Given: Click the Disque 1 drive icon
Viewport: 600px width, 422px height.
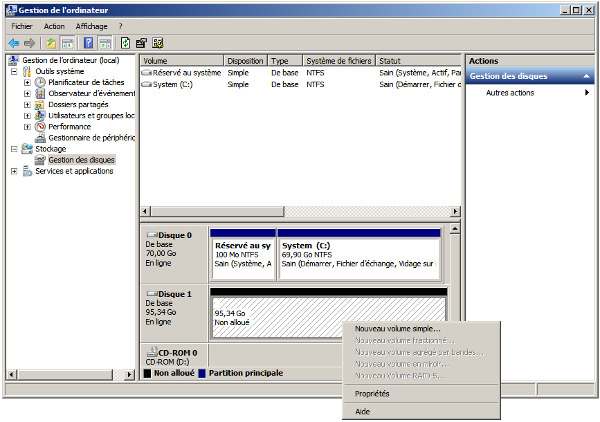Looking at the screenshot, I should (152, 294).
